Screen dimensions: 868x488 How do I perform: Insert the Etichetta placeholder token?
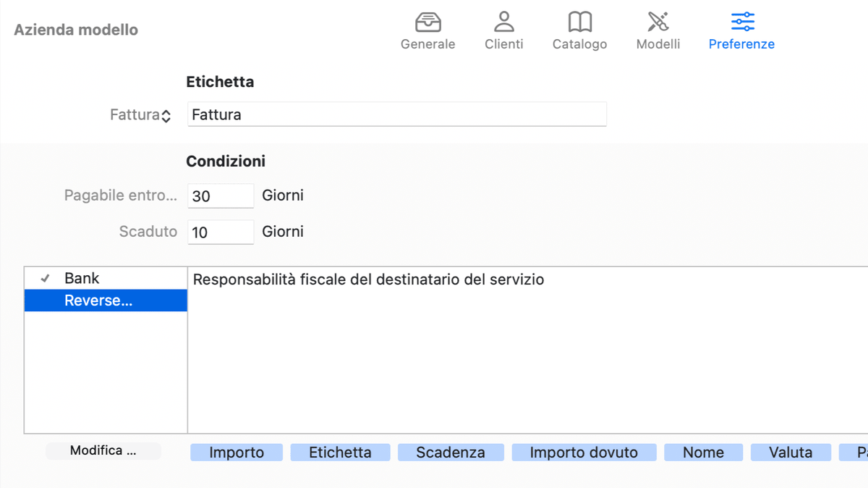tap(340, 453)
